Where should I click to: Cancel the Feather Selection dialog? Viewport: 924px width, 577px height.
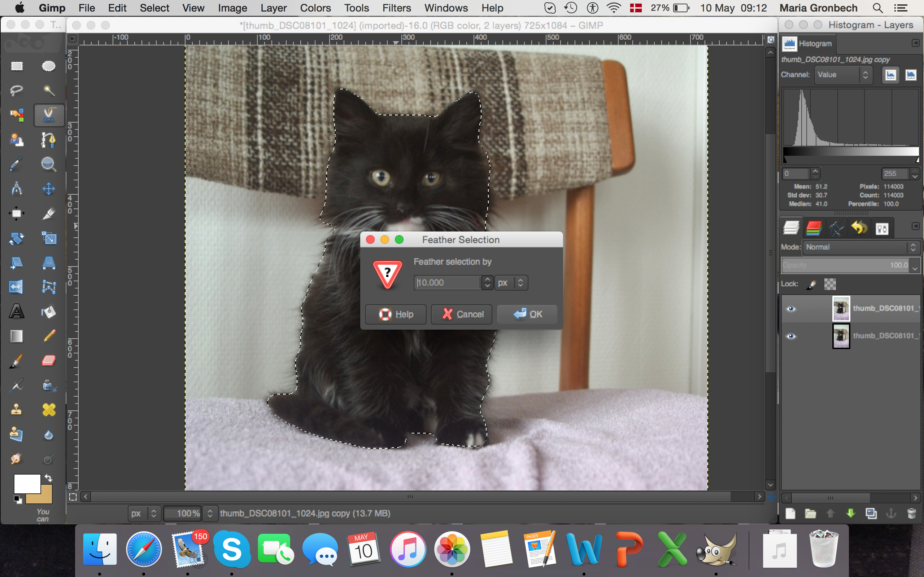[462, 314]
